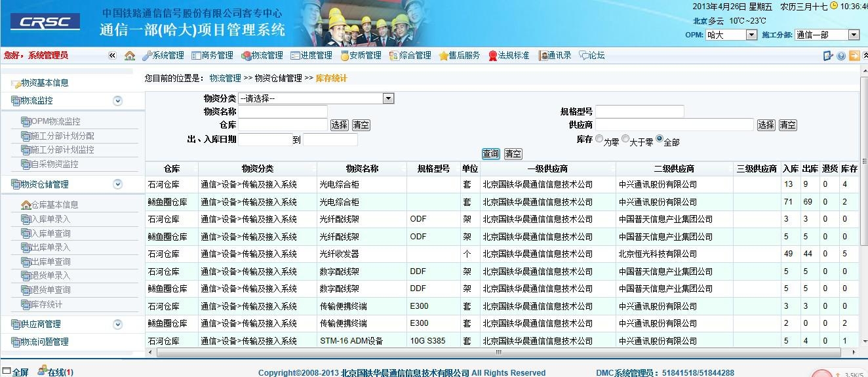The image size is (868, 377).
Task: Select the 为零 stock radio button
Action: point(599,139)
